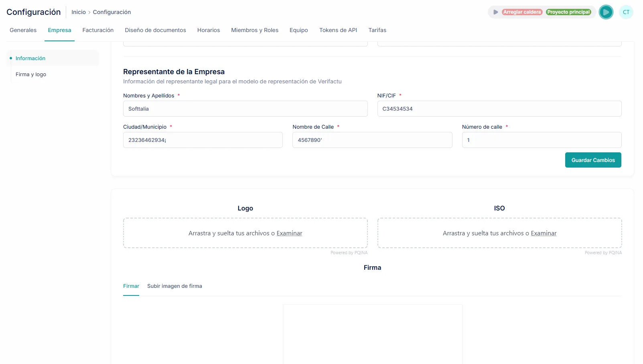
Task: Click the 'Proyecto principal' project badge
Action: [569, 12]
